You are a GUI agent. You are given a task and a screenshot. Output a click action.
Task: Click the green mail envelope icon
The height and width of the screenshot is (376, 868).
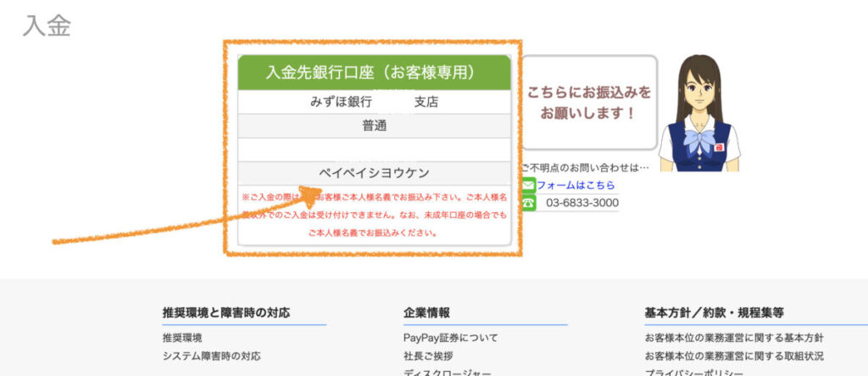point(528,185)
